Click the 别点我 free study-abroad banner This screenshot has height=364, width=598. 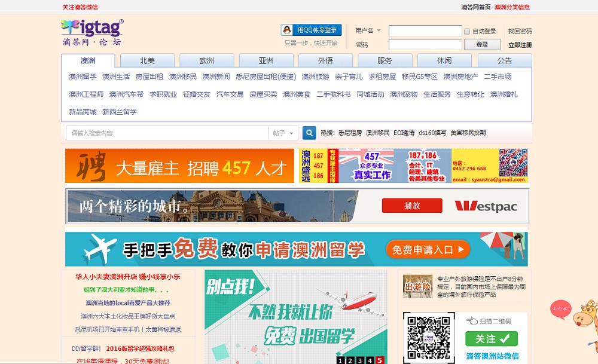(x=296, y=317)
